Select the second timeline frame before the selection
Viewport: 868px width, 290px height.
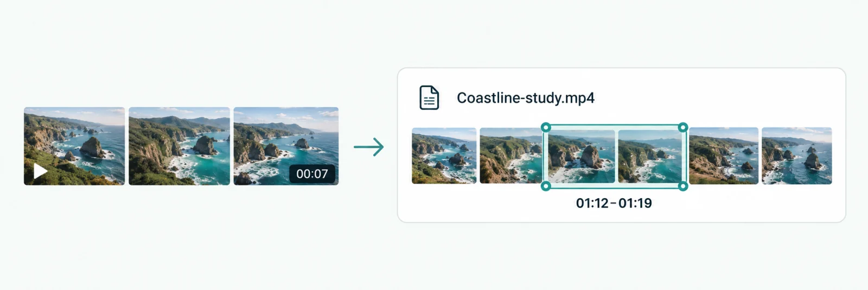coord(510,155)
